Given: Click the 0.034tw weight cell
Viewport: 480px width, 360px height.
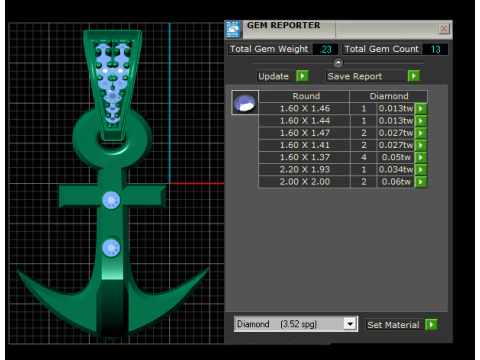Looking at the screenshot, I should pyautogui.click(x=396, y=170).
